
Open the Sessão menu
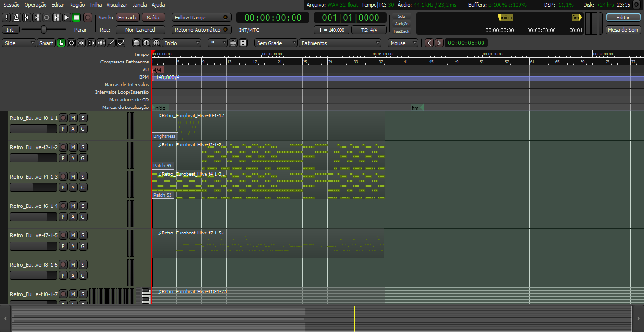[12, 4]
